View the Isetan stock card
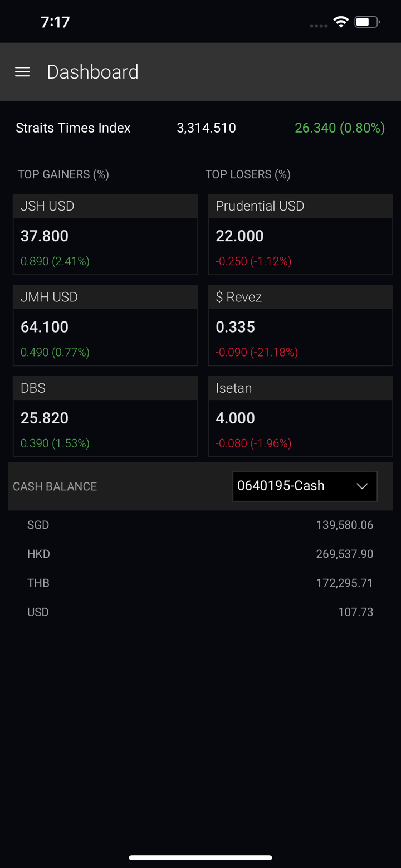This screenshot has height=868, width=401. (300, 417)
